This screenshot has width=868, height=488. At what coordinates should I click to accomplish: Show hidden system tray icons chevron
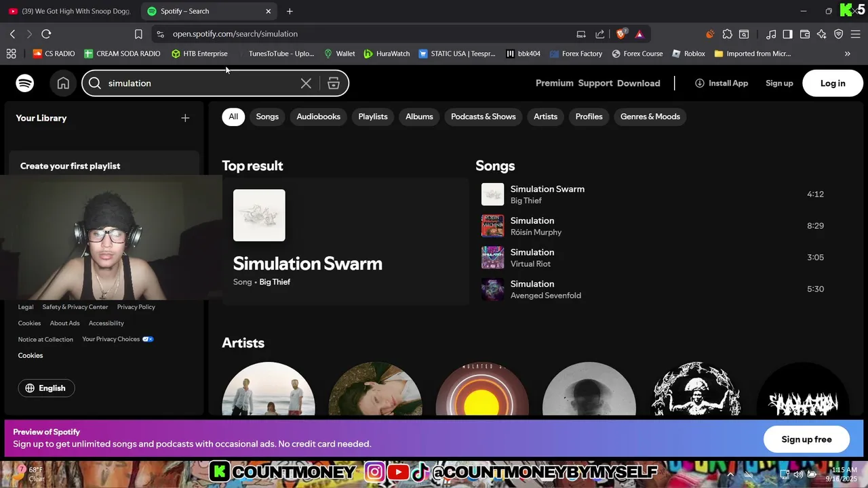(730, 474)
